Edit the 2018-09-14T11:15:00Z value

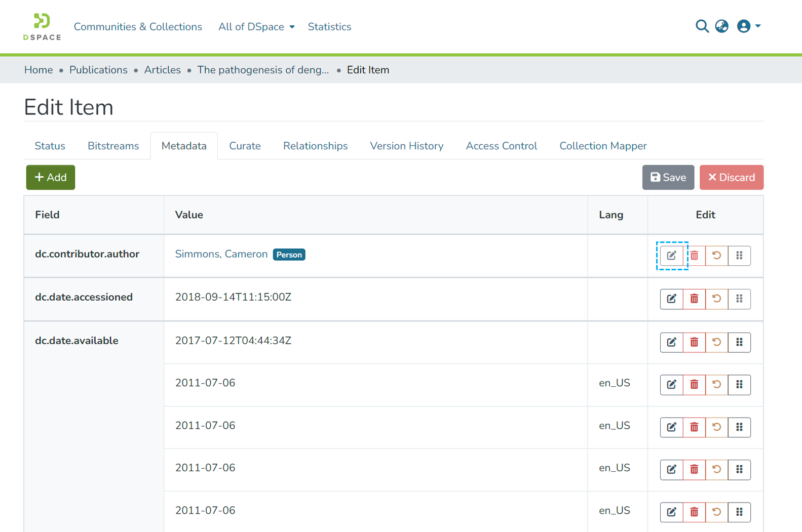click(671, 299)
